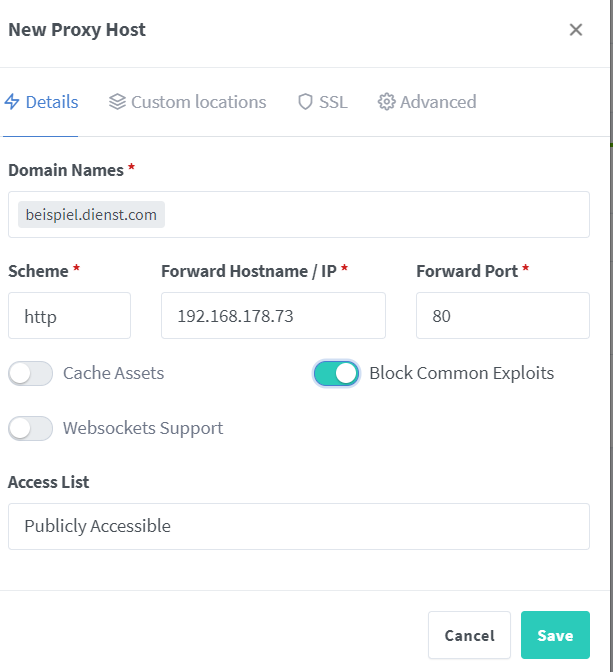Save the new proxy host

click(555, 635)
